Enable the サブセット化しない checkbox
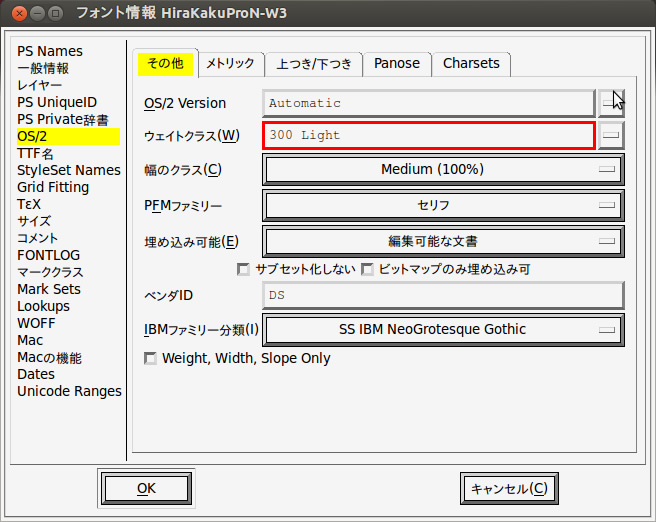The height and width of the screenshot is (522, 656). 243,269
